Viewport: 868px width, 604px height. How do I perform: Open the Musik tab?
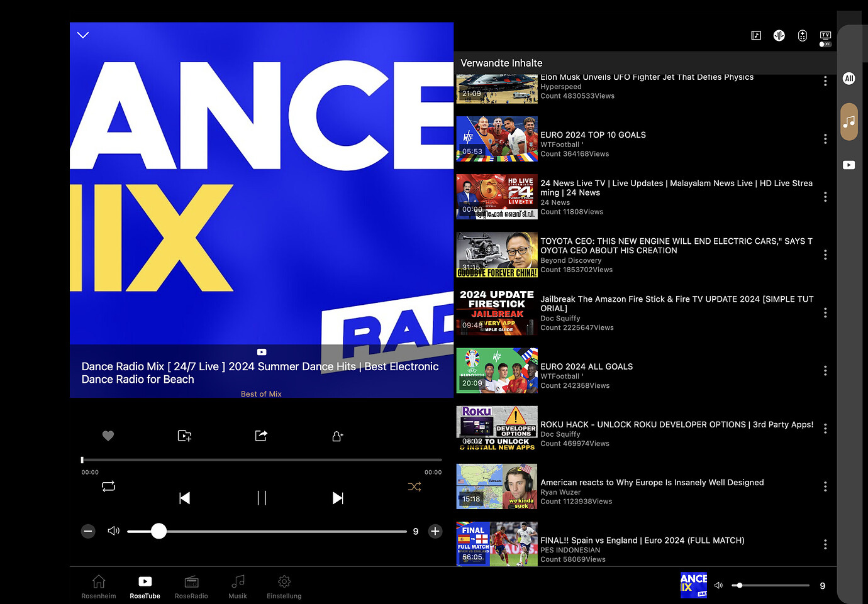[238, 586]
